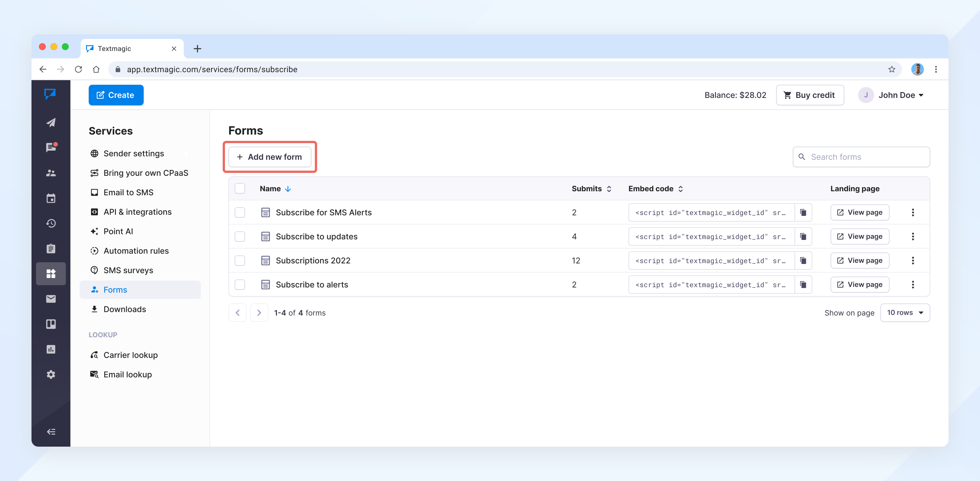Open more options for Subscribe for SMS Alerts
The width and height of the screenshot is (980, 481).
[913, 212]
